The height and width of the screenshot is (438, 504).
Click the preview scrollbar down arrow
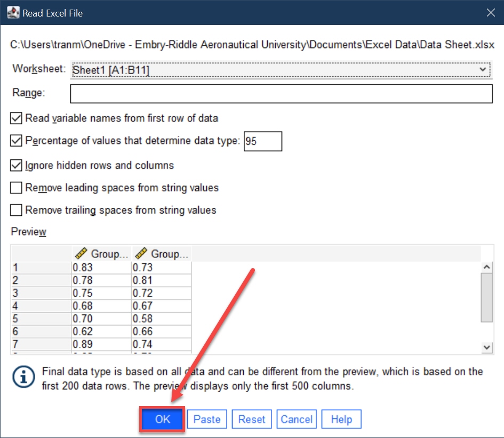click(x=486, y=347)
